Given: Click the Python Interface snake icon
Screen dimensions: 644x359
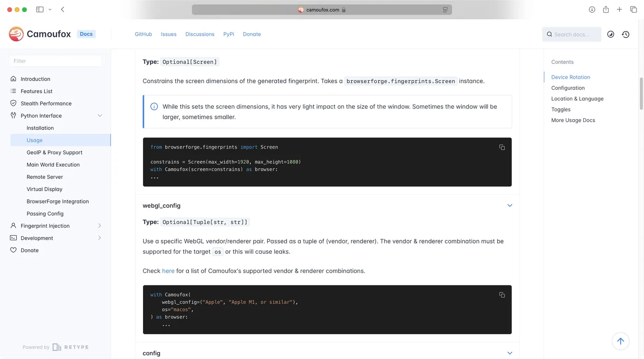Looking at the screenshot, I should click(x=13, y=116).
